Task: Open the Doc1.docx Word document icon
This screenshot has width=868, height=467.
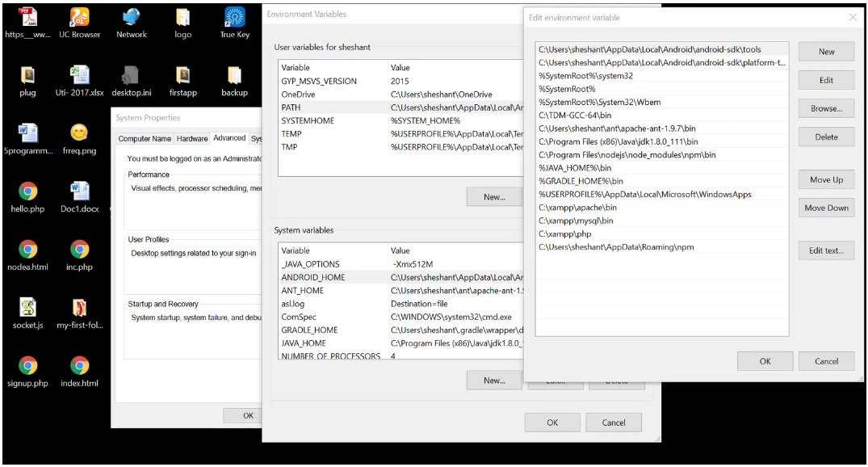Action: (79, 192)
